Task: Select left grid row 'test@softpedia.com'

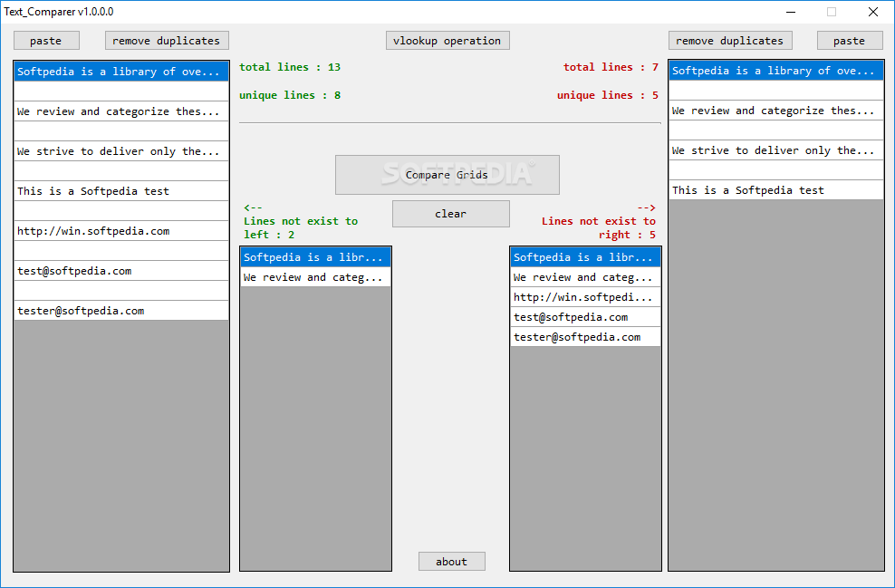Action: (121, 271)
